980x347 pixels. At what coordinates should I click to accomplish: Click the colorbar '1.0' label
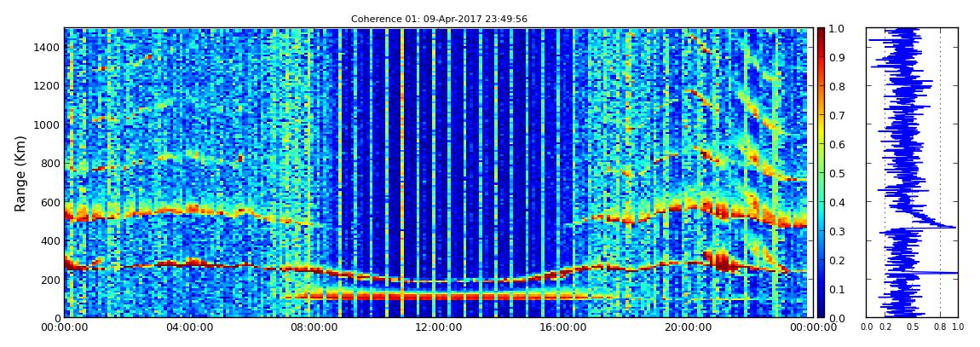coord(836,29)
